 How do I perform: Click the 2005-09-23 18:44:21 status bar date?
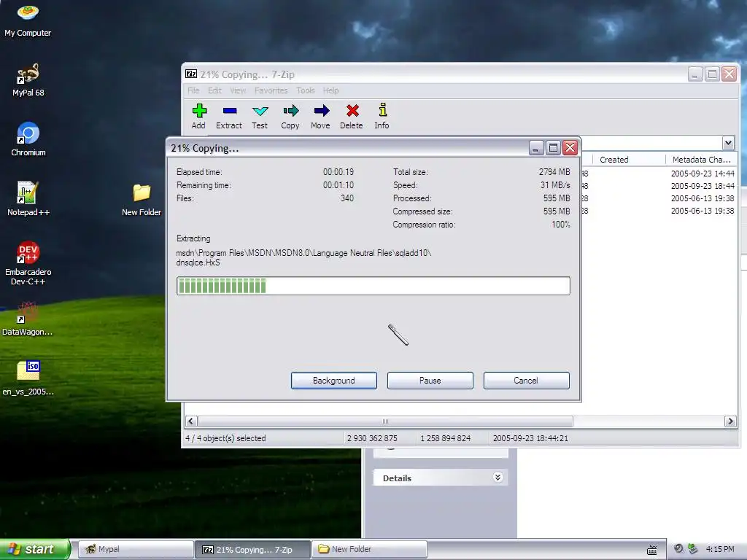[x=530, y=438]
